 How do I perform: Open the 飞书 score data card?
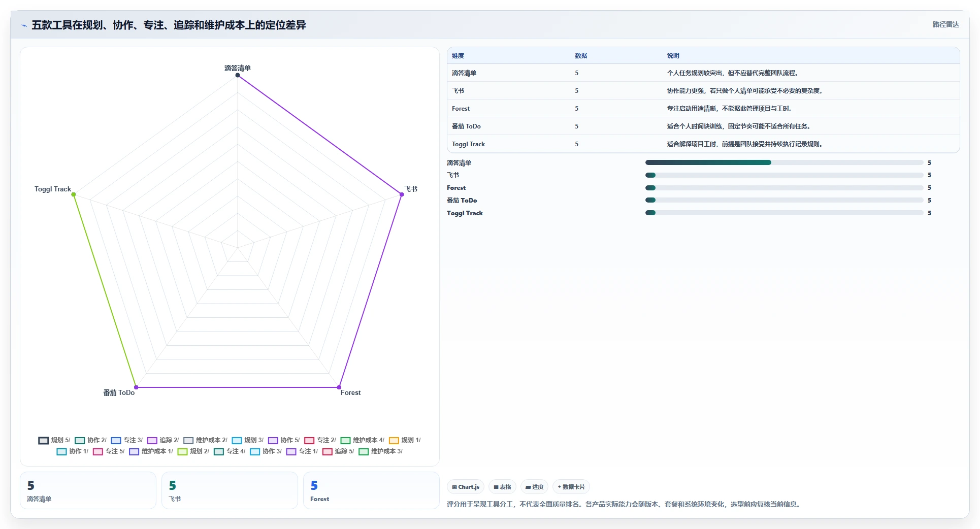pos(230,490)
